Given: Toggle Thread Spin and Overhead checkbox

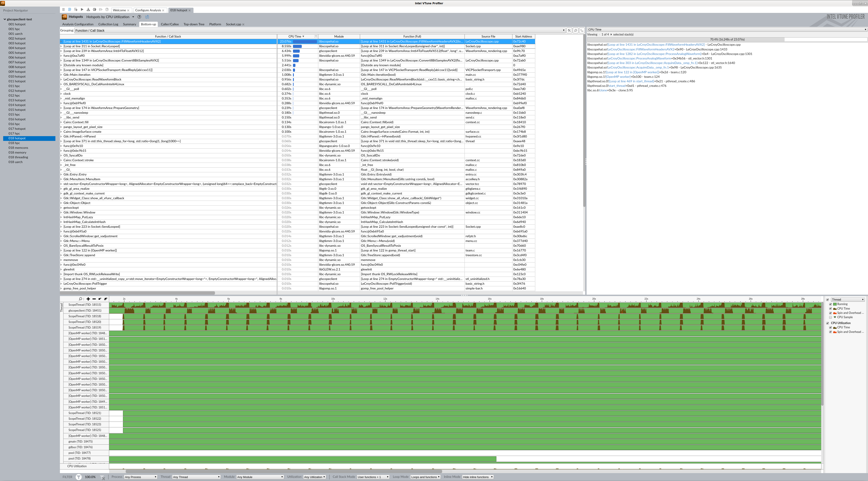Looking at the screenshot, I should click(831, 313).
